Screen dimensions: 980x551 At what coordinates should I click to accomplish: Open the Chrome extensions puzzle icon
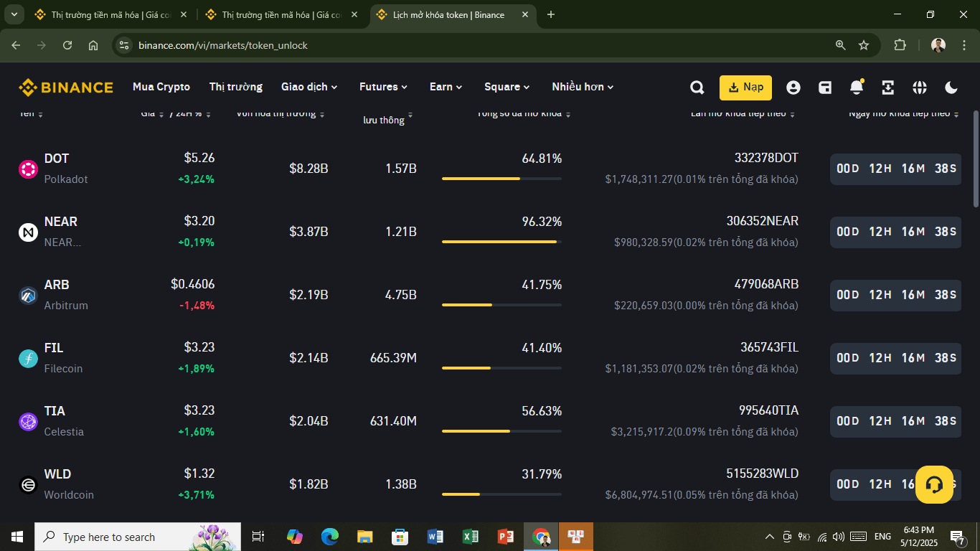point(900,45)
